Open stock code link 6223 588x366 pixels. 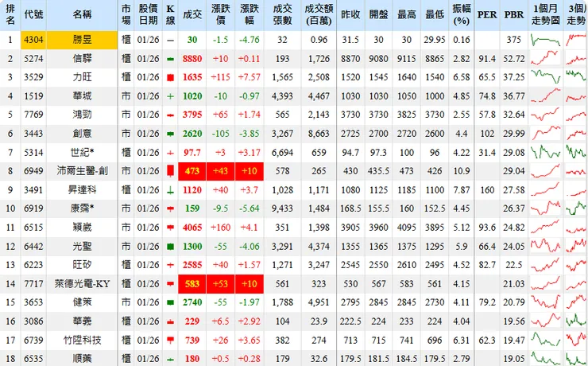[x=33, y=265]
